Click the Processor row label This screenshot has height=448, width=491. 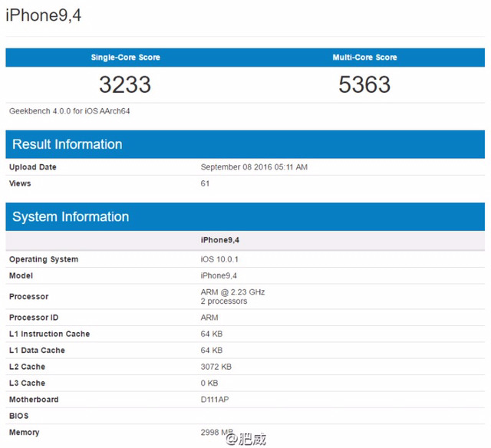(x=29, y=296)
